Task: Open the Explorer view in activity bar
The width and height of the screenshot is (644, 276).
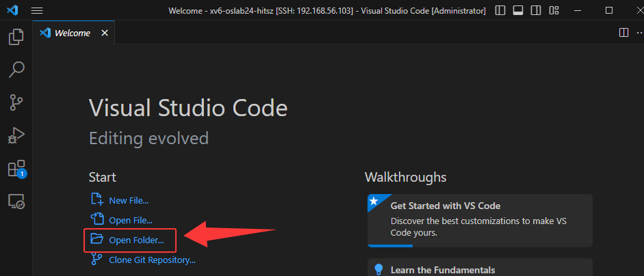Action: tap(16, 37)
